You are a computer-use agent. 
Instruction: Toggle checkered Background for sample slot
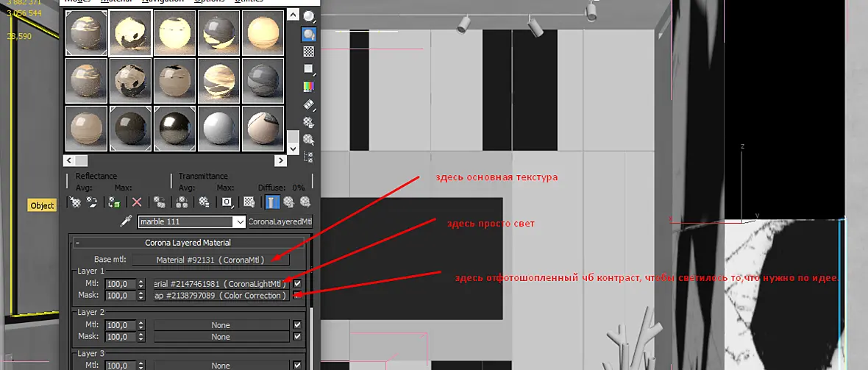coord(309,51)
